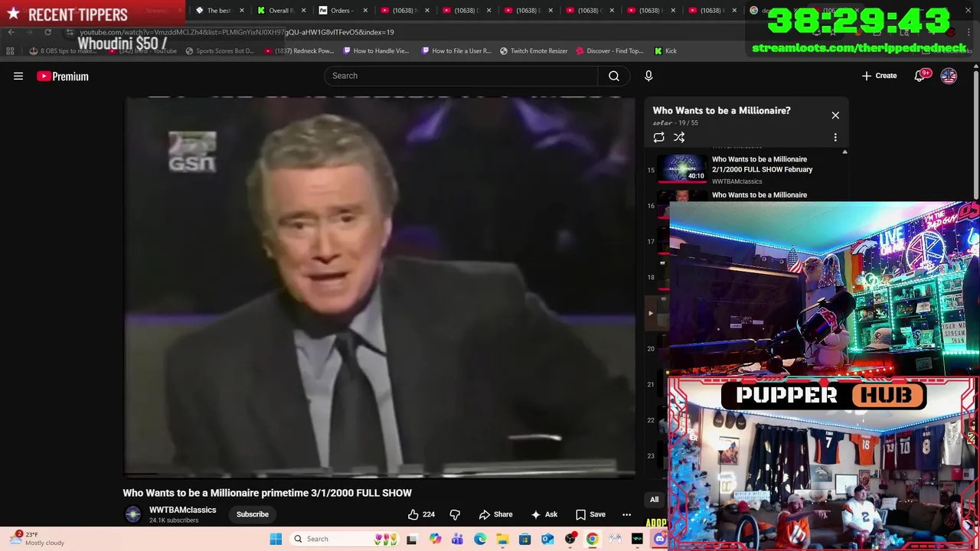
Task: Open playlist options three-dot menu
Action: [835, 138]
